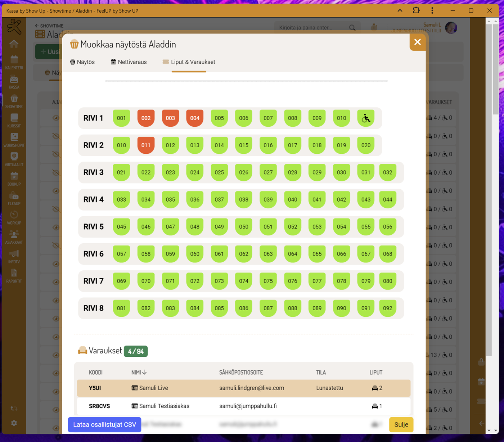Go to Kurssit in the sidebar
This screenshot has height=442, width=504.
14,121
